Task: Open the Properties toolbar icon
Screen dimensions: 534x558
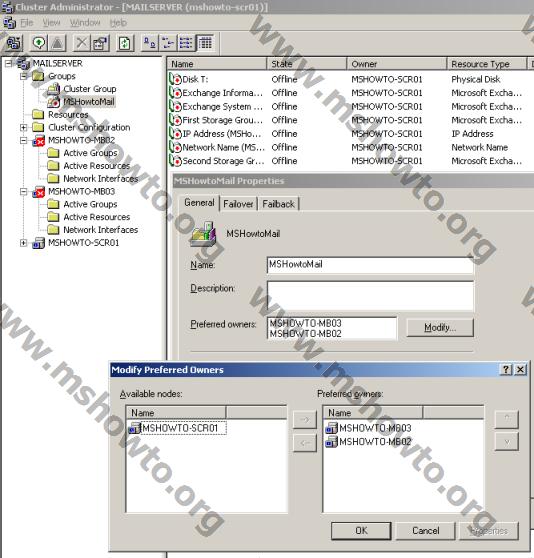Action: click(100, 43)
